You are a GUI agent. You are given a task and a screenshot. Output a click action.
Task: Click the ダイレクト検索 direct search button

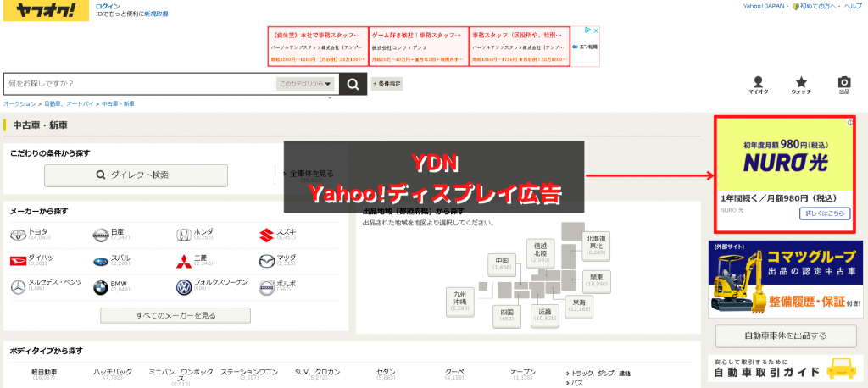click(136, 175)
